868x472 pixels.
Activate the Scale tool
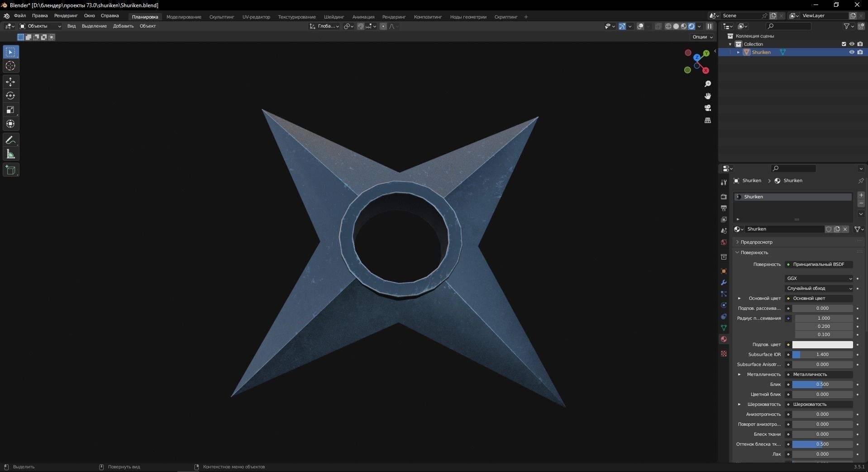pos(10,110)
